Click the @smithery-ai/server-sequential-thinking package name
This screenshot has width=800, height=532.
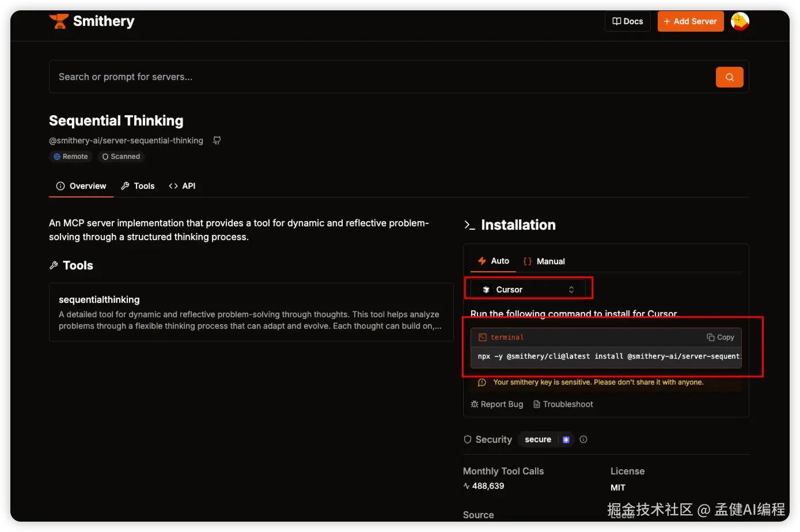(126, 140)
